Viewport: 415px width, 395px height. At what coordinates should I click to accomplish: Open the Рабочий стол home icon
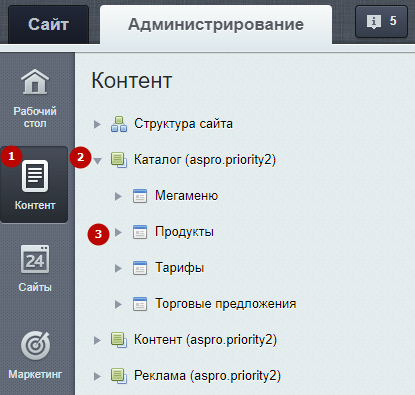(x=35, y=82)
